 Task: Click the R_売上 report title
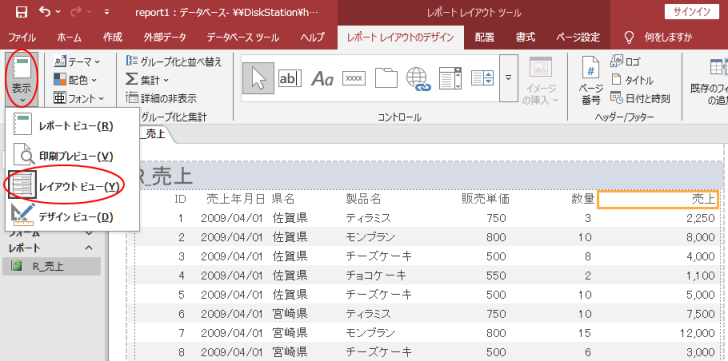click(x=165, y=176)
